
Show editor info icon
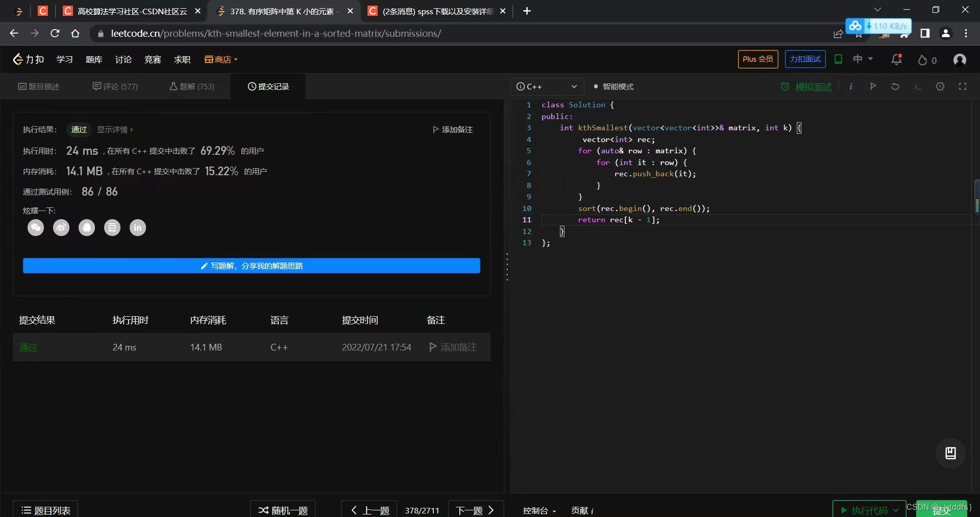[851, 86]
